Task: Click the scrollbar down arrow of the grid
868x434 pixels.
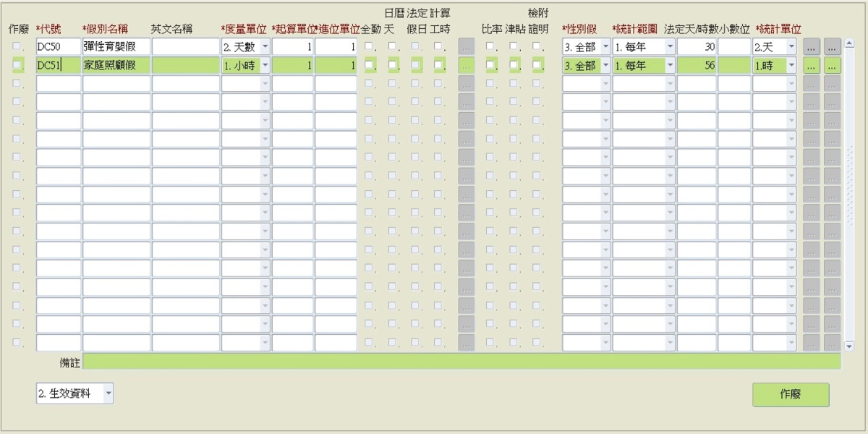Action: pos(849,346)
